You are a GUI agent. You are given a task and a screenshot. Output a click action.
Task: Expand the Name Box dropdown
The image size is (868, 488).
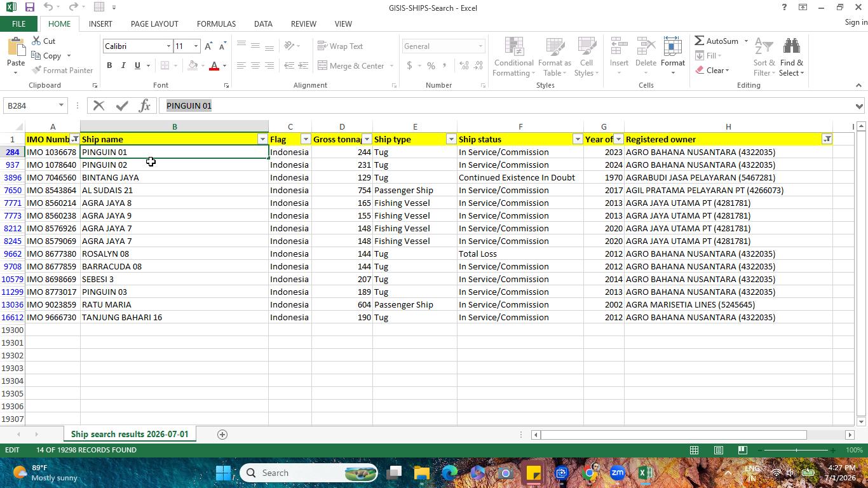[61, 106]
